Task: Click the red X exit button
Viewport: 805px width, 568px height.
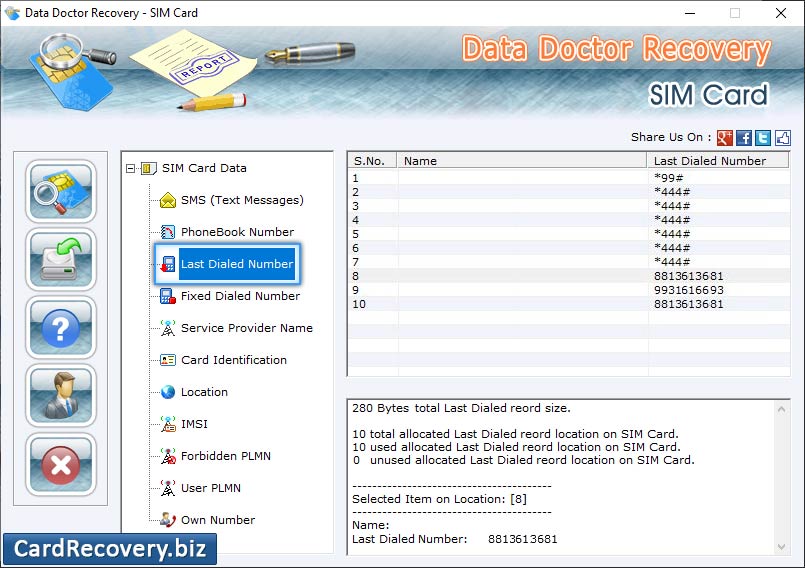Action: coord(61,464)
